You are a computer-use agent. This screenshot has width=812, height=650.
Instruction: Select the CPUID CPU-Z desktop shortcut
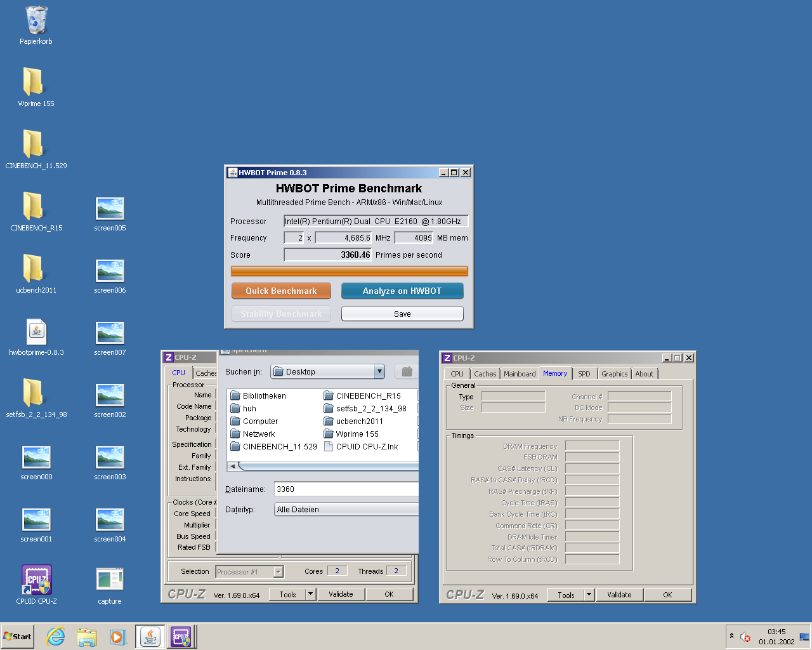pos(36,584)
